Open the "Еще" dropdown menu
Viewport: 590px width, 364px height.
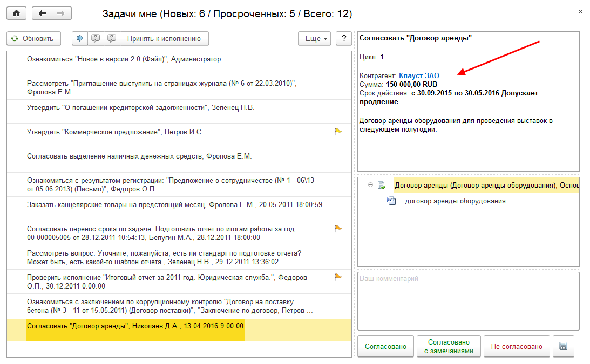[316, 38]
